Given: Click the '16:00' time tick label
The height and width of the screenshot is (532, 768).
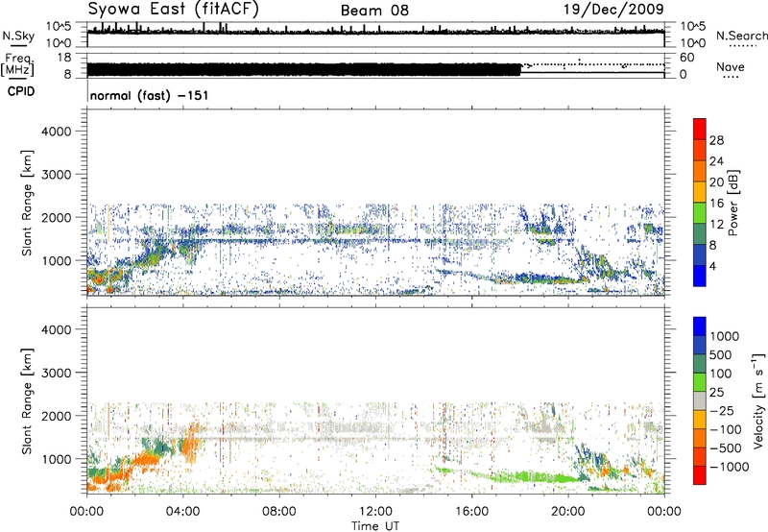Looking at the screenshot, I should tap(471, 512).
